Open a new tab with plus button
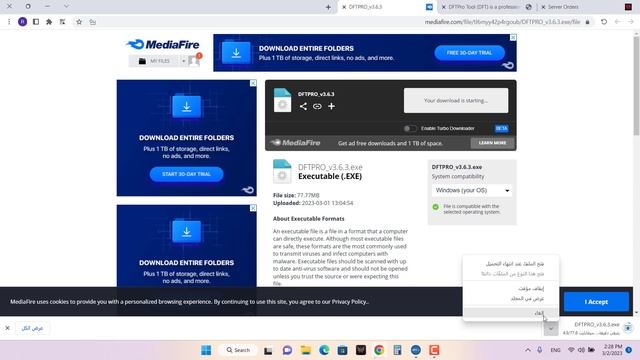640x360 pixels. [x=328, y=7]
